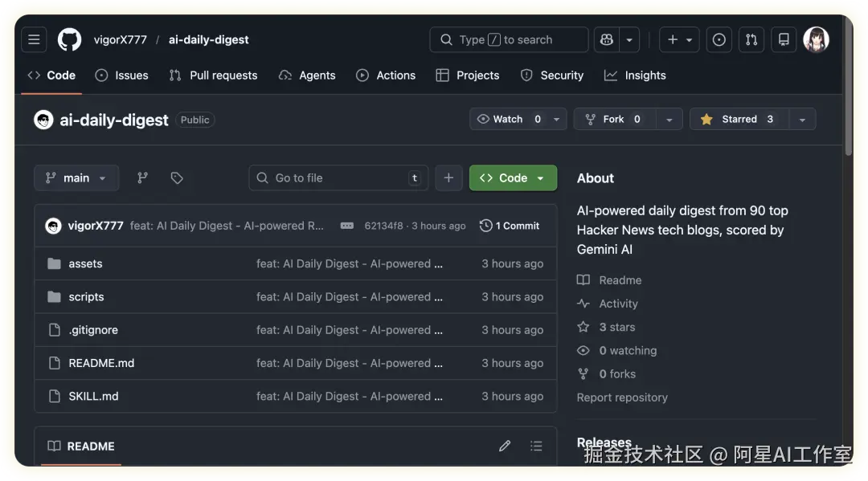Switch to the Projects tab
This screenshot has height=481, width=868.
tap(468, 75)
